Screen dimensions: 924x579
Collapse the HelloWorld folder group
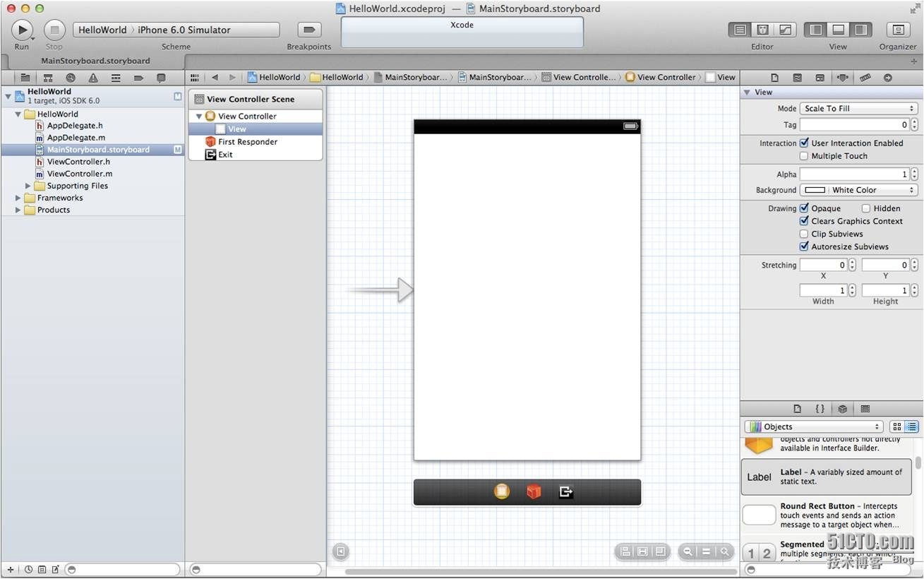coord(18,114)
